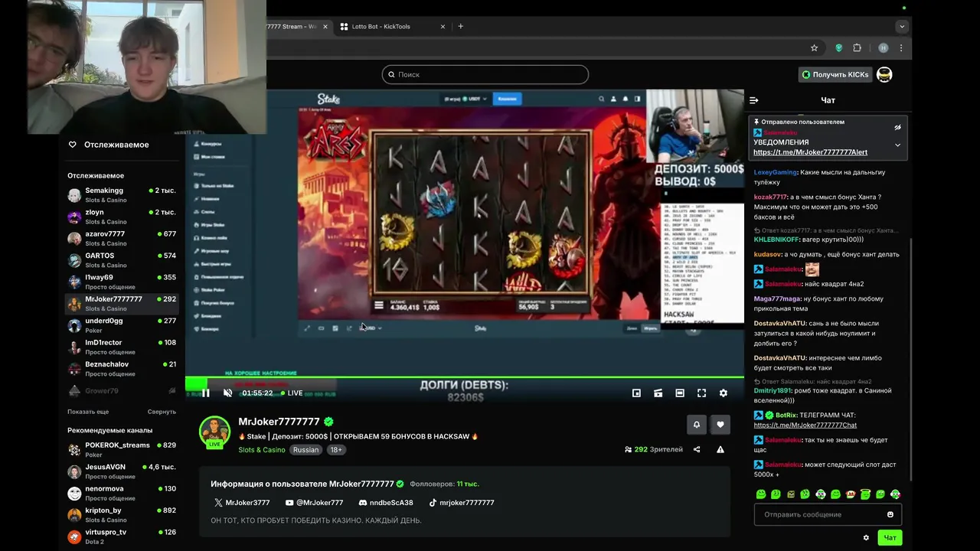Unmute the stream volume icon

[x=227, y=393]
